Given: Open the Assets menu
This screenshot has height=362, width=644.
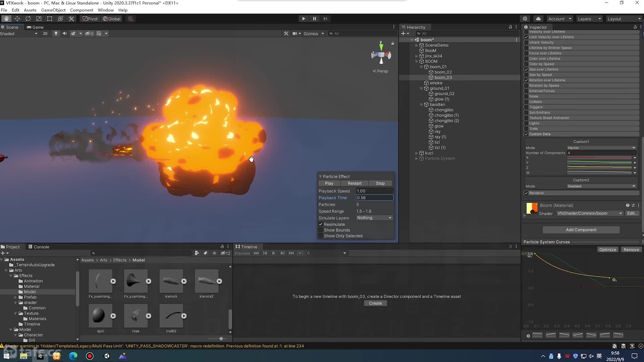Looking at the screenshot, I should [x=30, y=10].
